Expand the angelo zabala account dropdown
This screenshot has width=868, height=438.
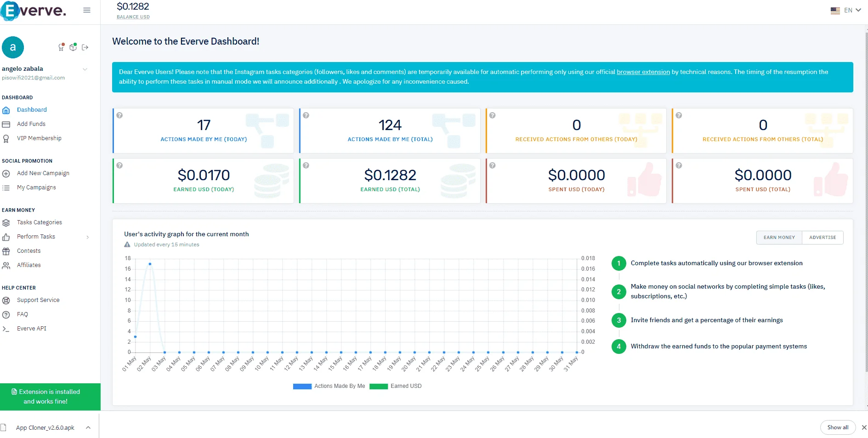tap(85, 69)
